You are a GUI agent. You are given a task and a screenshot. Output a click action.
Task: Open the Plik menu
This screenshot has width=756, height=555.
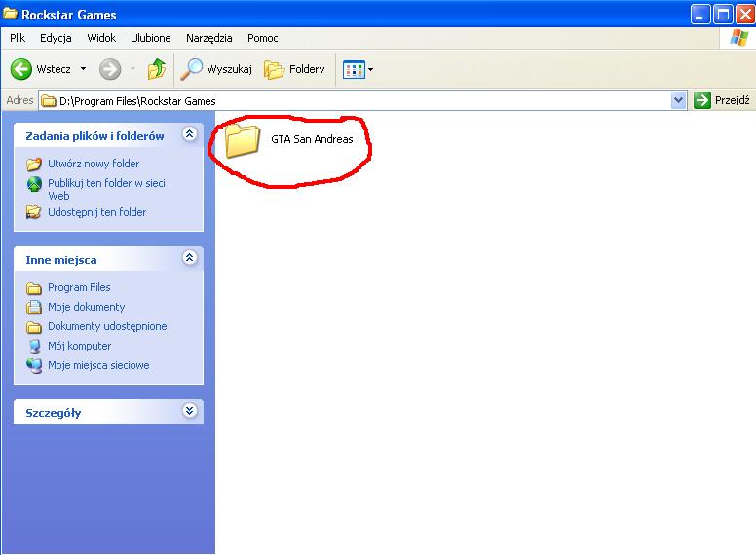click(x=18, y=38)
